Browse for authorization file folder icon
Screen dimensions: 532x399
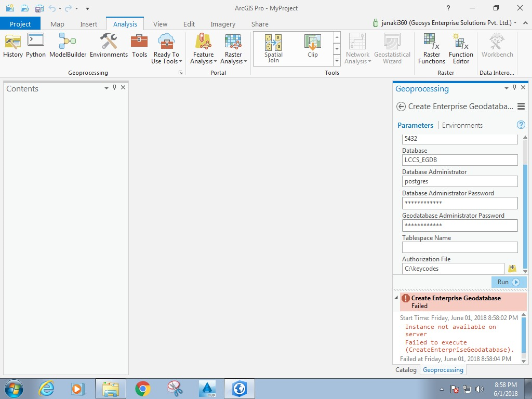click(x=512, y=269)
